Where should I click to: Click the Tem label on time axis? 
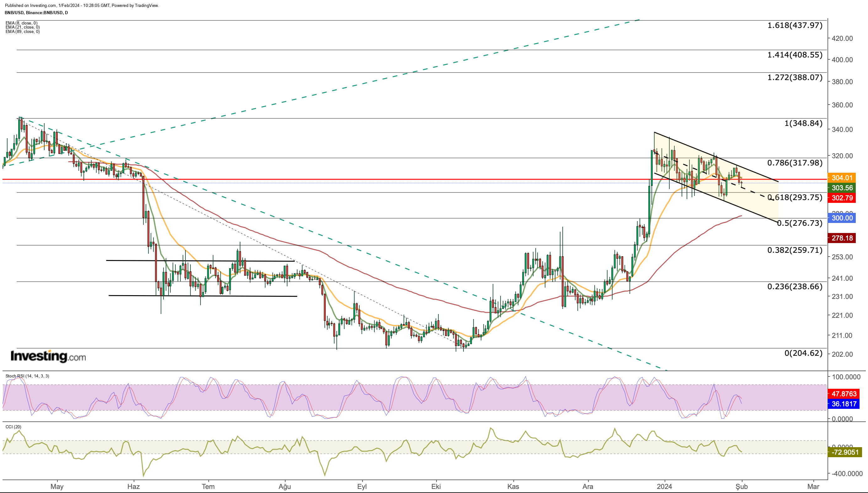(208, 487)
